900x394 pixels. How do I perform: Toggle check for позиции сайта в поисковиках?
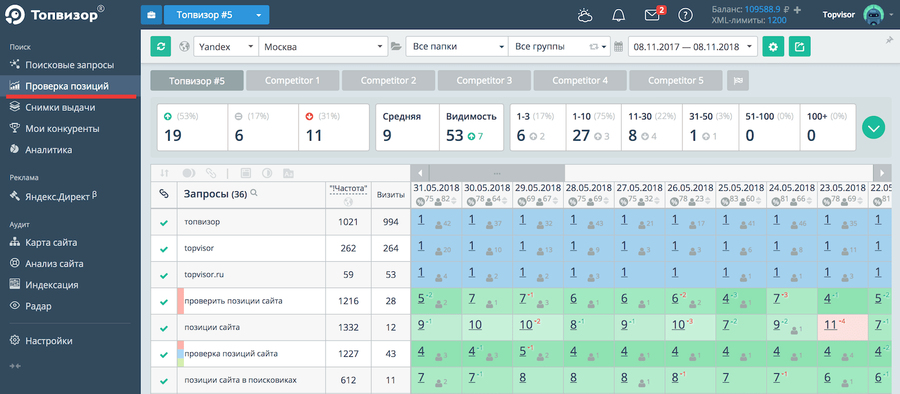click(x=164, y=380)
